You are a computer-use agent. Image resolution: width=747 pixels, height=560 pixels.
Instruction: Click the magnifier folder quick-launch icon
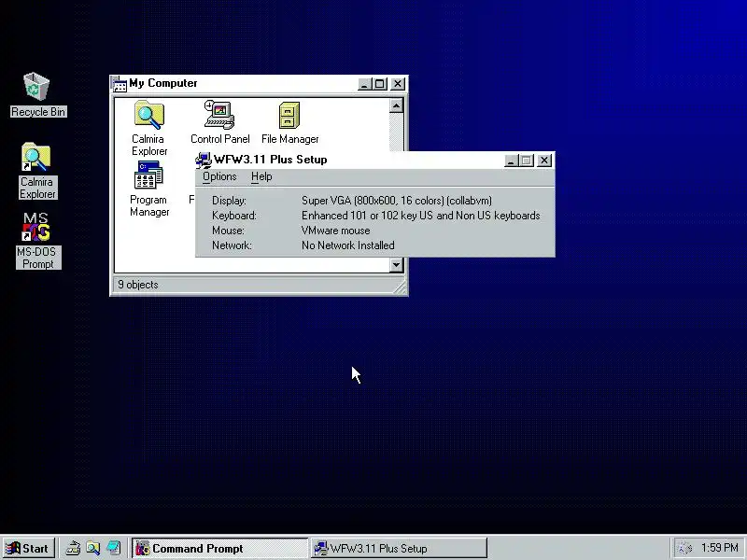92,549
